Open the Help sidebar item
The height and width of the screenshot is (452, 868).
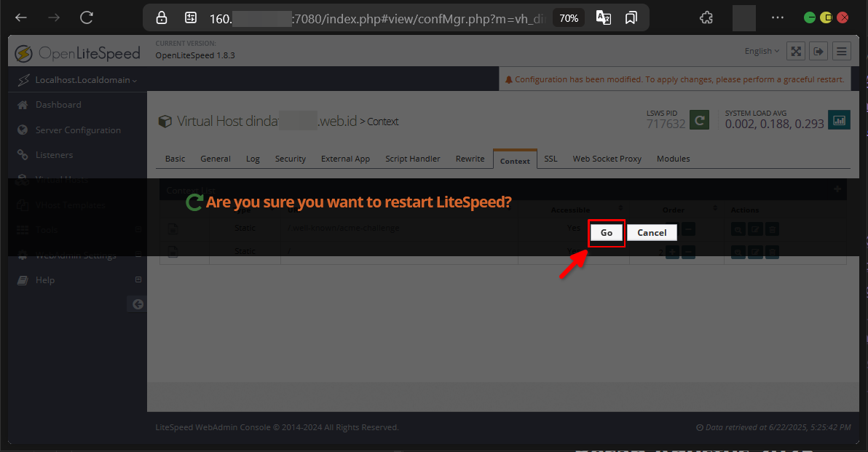[x=45, y=280]
